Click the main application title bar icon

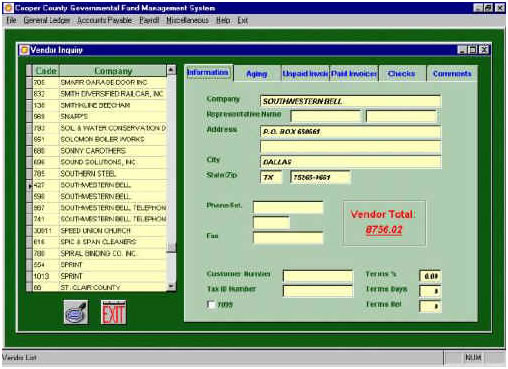(9, 8)
